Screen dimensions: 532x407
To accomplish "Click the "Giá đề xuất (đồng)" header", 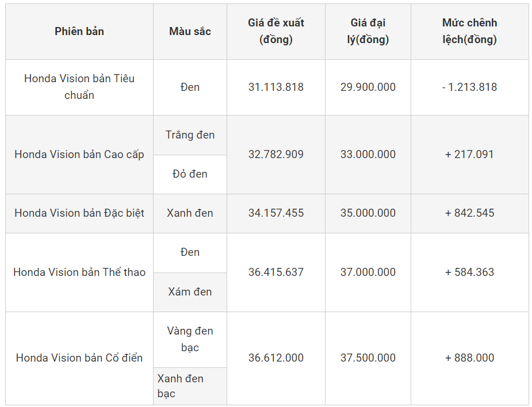I will coord(276,32).
